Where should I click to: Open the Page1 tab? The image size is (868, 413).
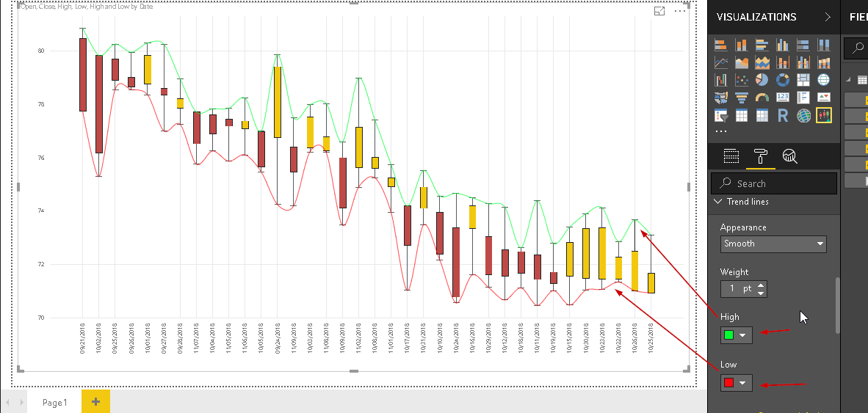[55, 402]
